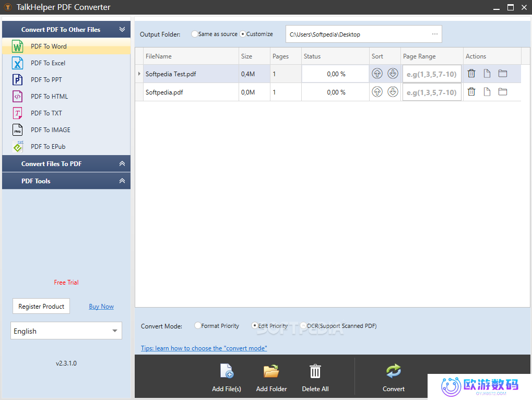
Task: Open PDF To EPub menu item
Action: (x=66, y=147)
